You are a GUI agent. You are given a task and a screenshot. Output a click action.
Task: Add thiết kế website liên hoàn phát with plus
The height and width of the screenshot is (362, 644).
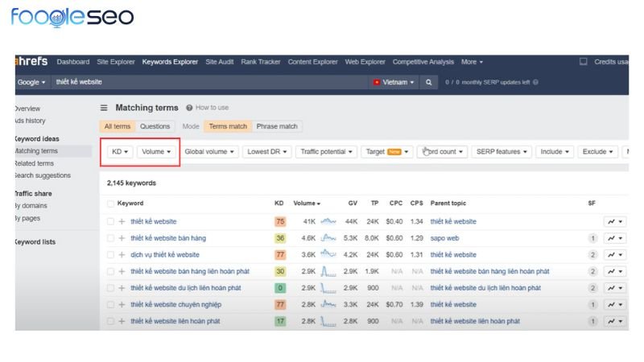(122, 321)
